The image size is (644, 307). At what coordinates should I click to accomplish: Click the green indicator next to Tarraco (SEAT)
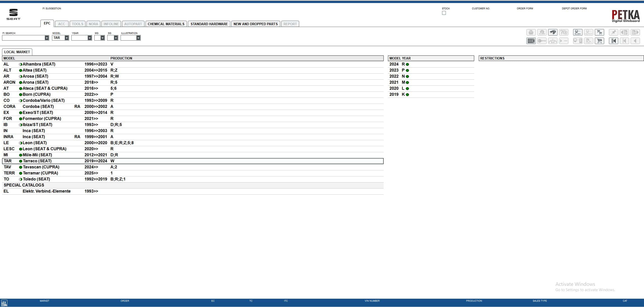point(20,161)
